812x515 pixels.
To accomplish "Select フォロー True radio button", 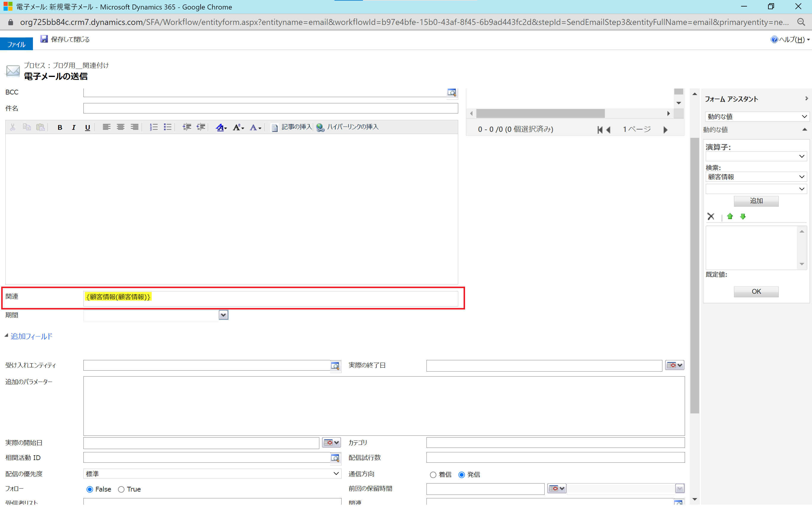I will (x=121, y=489).
